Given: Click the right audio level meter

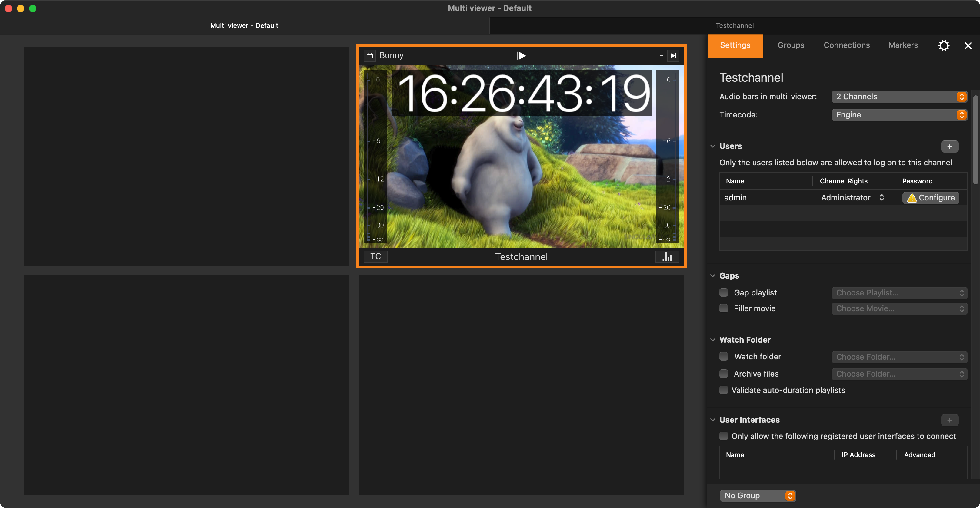Looking at the screenshot, I should point(668,156).
